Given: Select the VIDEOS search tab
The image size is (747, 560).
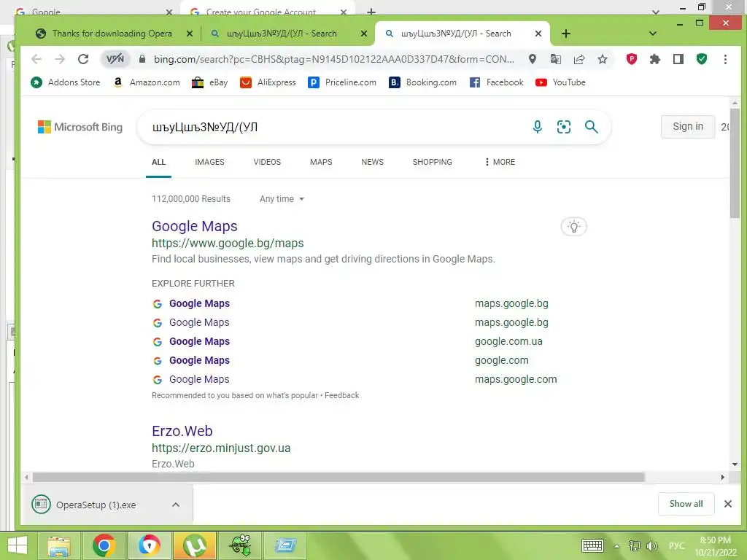Looking at the screenshot, I should (267, 162).
